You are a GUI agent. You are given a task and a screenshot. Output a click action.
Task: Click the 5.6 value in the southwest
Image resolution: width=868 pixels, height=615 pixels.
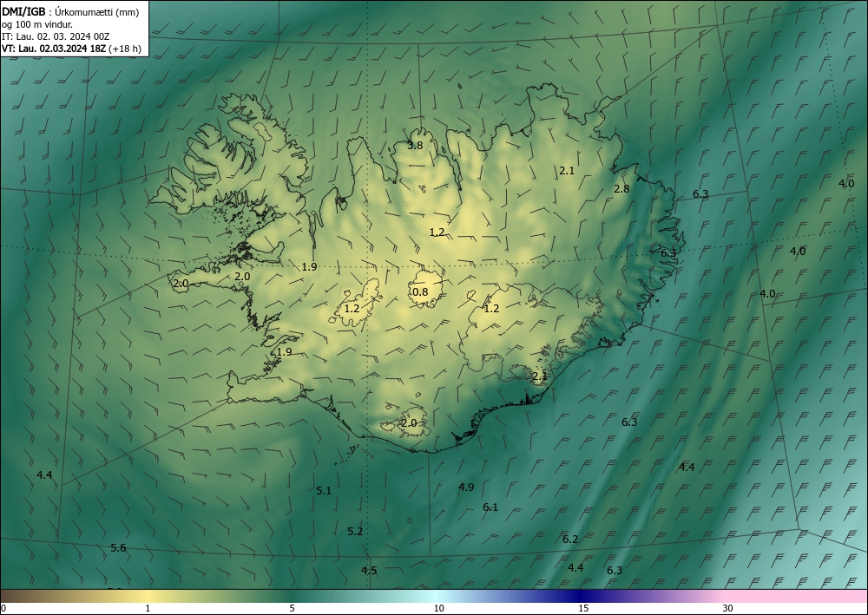(x=118, y=548)
